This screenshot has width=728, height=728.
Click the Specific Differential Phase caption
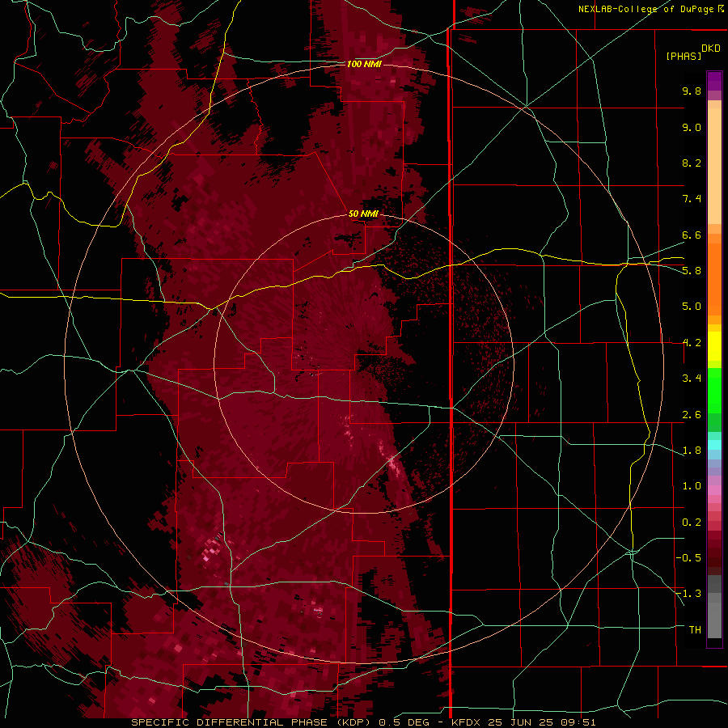coord(363,722)
